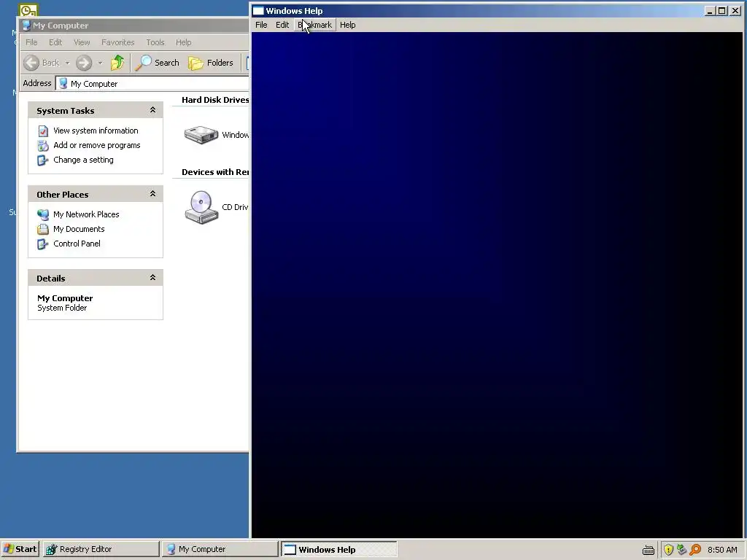Click the "System Folder" details text
Screen dimensions: 747x560
pos(62,308)
